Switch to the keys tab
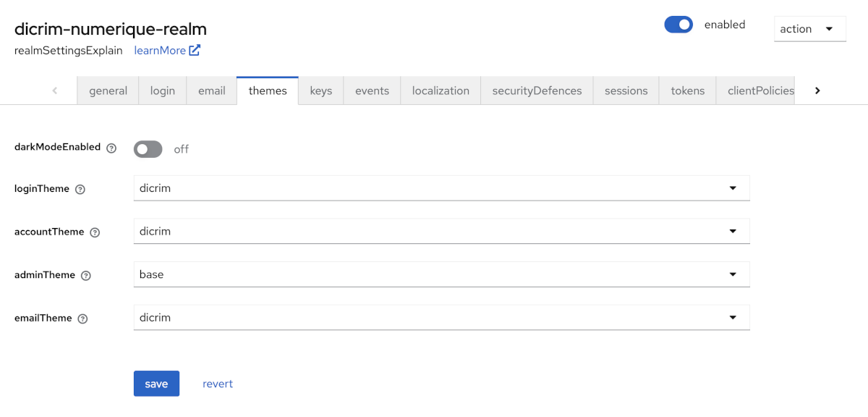 pyautogui.click(x=321, y=90)
